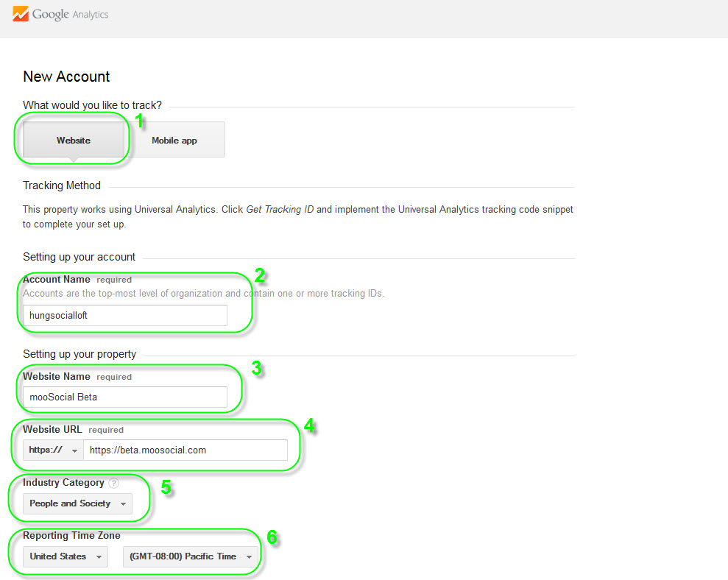Click the Google Analytics wordmark text

pos(71,14)
